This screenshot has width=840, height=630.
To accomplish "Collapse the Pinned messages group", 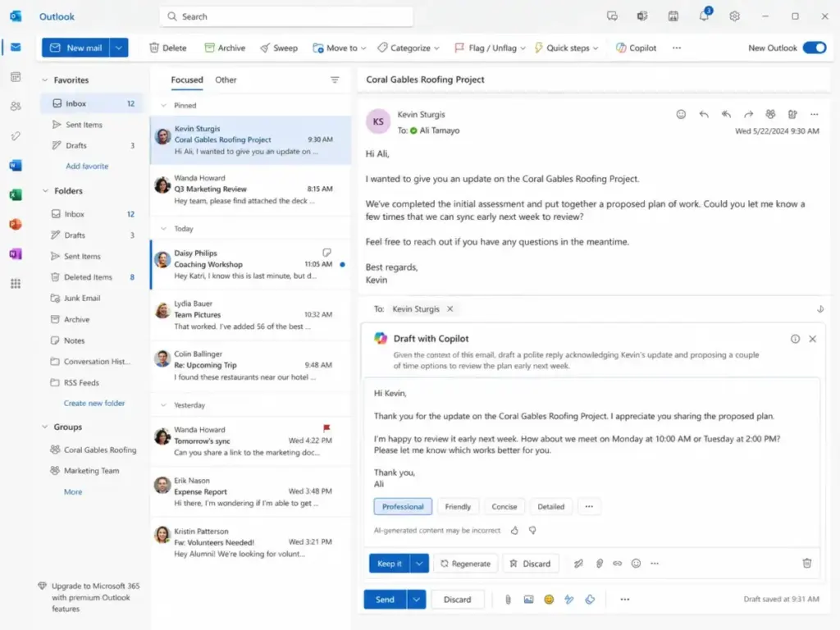I will coord(163,106).
